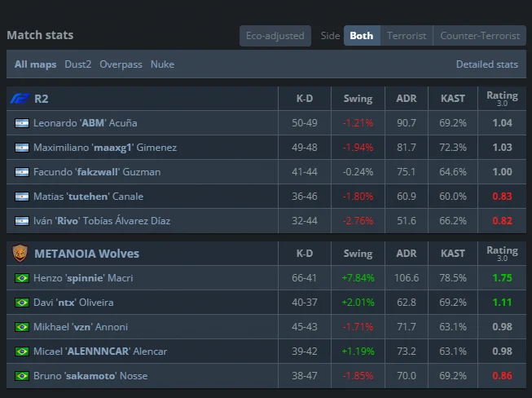Click Brazil flag beside ntx
Image resolution: width=532 pixels, height=398 pixels.
[22, 303]
